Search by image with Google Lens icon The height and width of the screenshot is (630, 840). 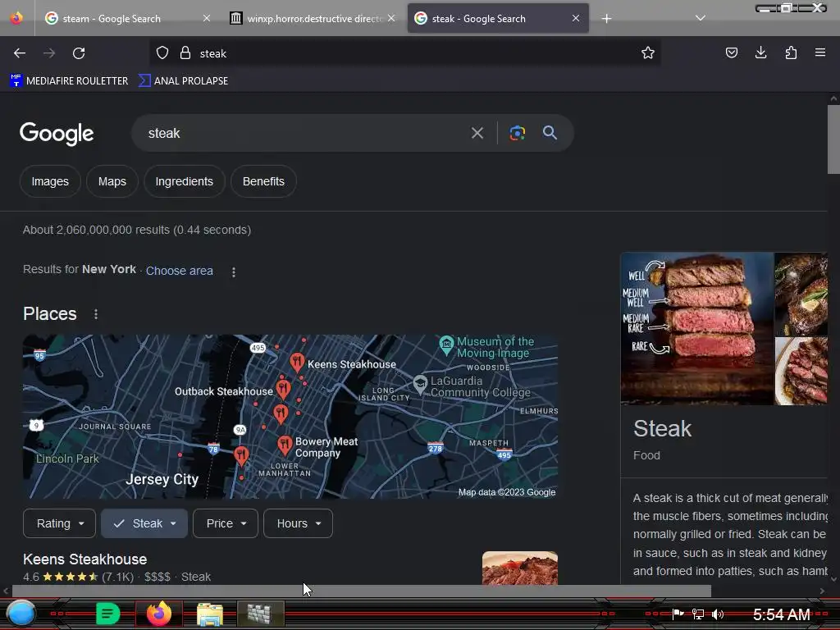pos(517,133)
